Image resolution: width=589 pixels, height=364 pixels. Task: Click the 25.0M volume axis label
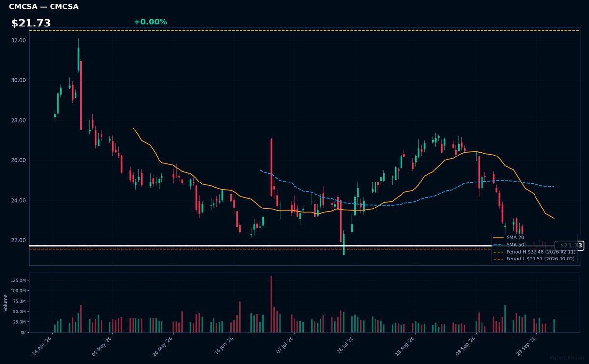(x=19, y=322)
